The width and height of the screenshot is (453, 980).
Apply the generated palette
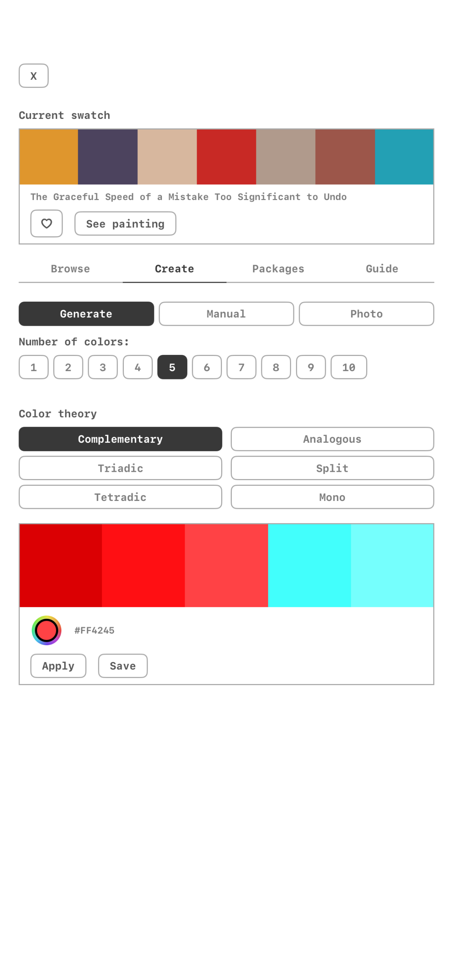(58, 666)
